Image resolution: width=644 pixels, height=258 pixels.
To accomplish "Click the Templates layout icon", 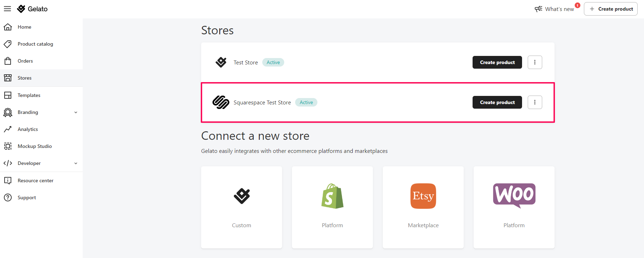I will click(8, 95).
